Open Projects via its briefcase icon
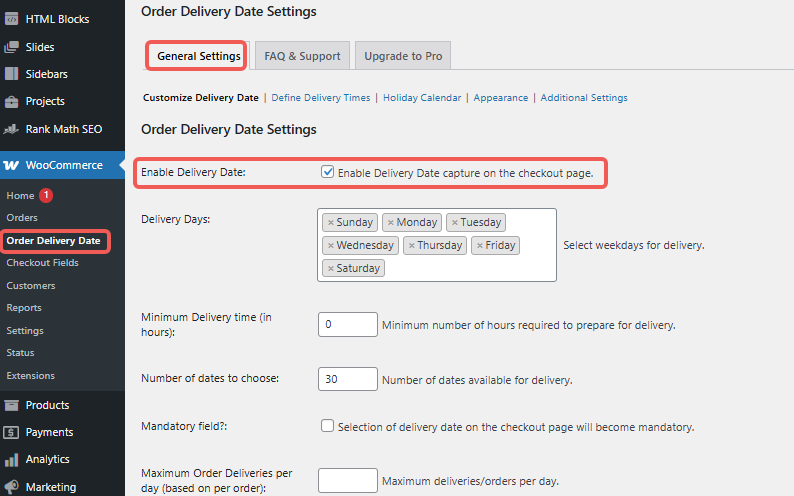This screenshot has height=496, width=794. pyautogui.click(x=12, y=101)
